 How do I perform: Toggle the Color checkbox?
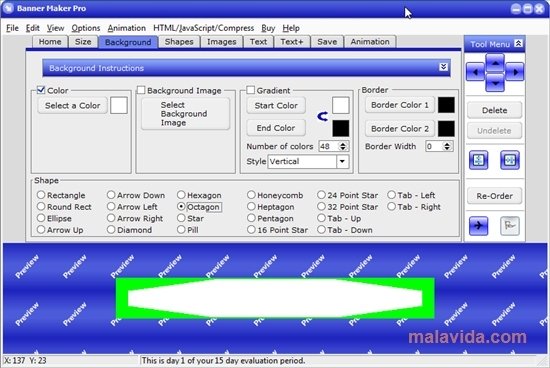point(41,90)
